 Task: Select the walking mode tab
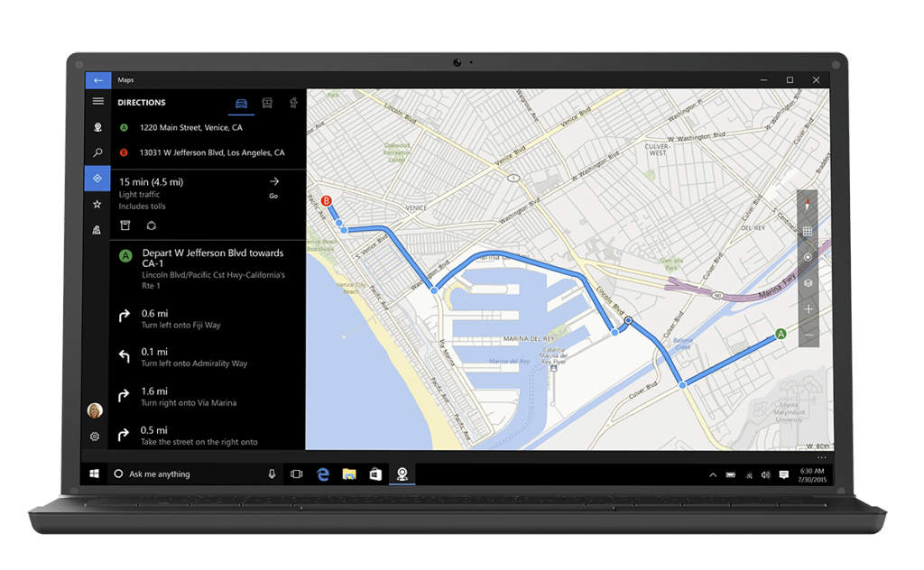point(293,103)
